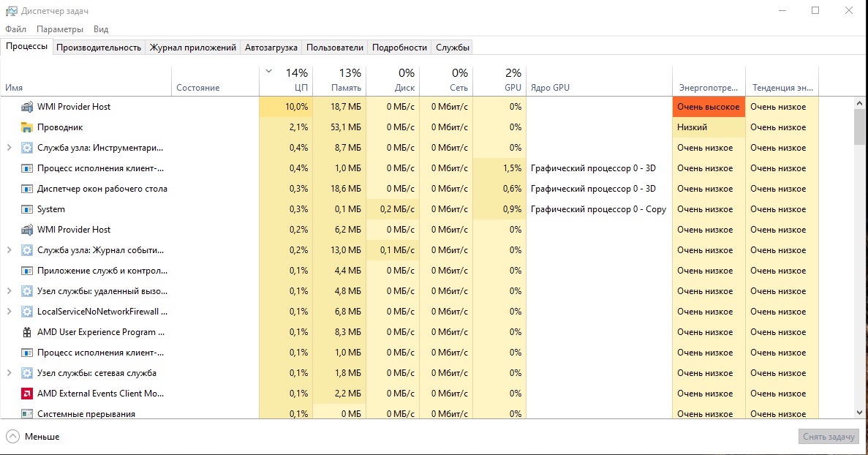Click the Приложение служб и контроллеров icon

click(x=27, y=271)
